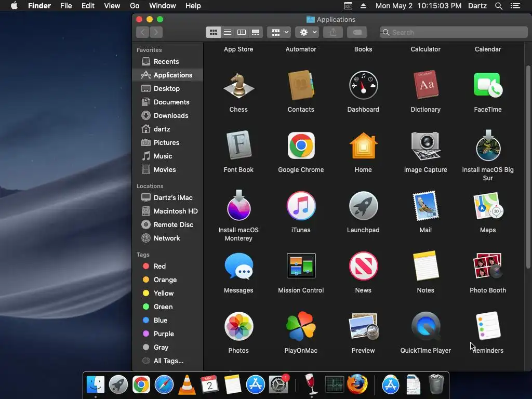The image size is (532, 399).
Task: Select the Launchpad icon in Applications folder
Action: click(363, 206)
